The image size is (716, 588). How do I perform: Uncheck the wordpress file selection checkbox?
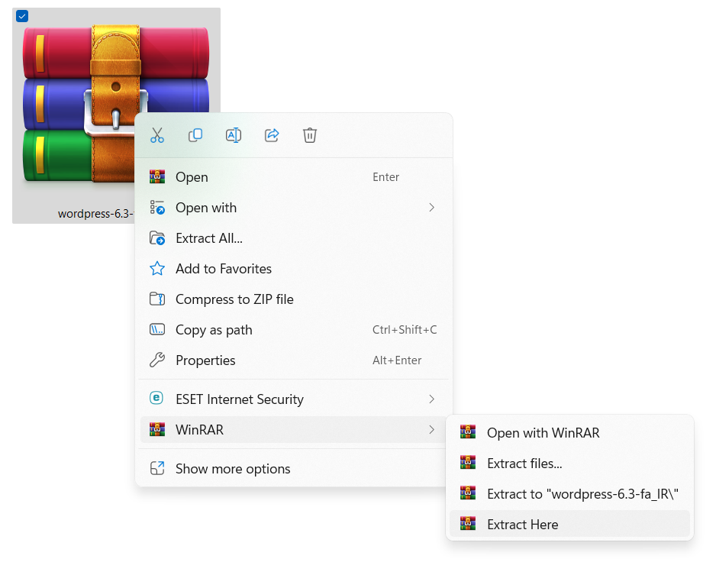[x=22, y=17]
